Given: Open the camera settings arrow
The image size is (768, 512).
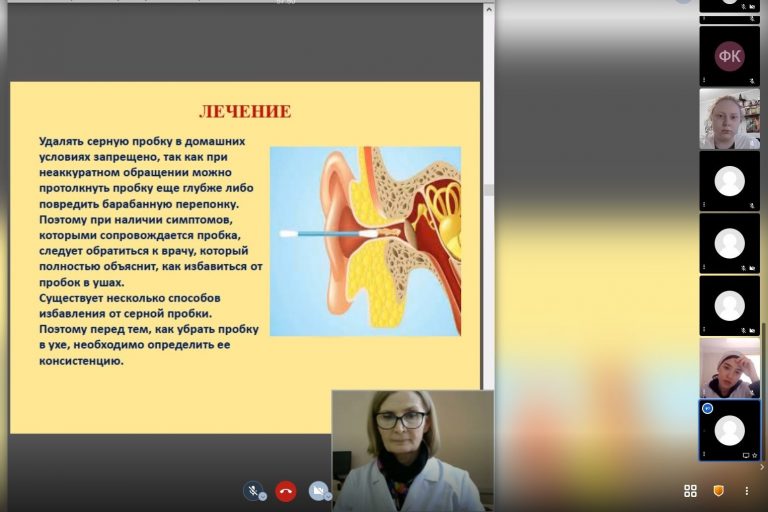Looking at the screenshot, I should 328,496.
